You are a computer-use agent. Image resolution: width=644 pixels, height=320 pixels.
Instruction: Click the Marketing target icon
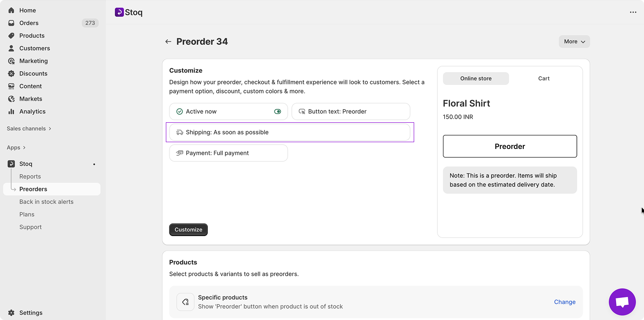point(11,61)
